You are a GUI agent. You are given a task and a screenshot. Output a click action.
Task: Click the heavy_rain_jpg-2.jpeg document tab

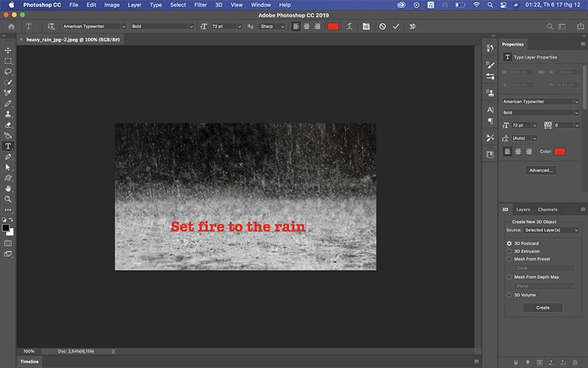coord(73,40)
